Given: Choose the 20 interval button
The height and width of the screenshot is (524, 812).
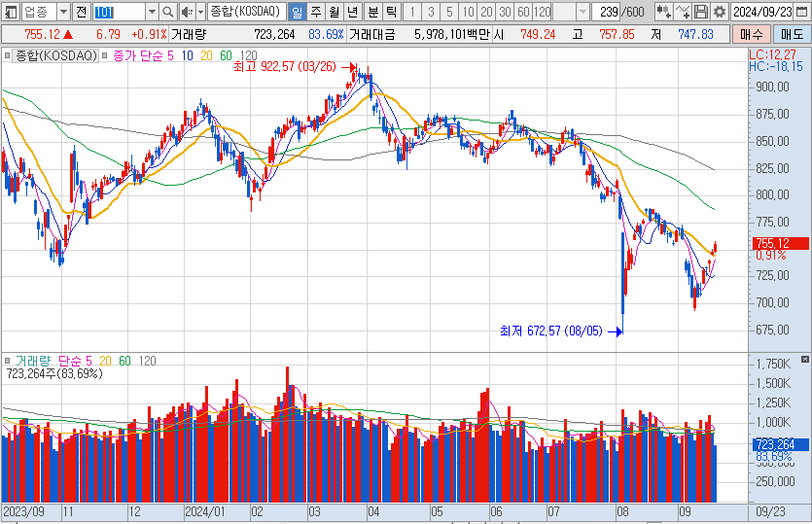Looking at the screenshot, I should click(487, 12).
